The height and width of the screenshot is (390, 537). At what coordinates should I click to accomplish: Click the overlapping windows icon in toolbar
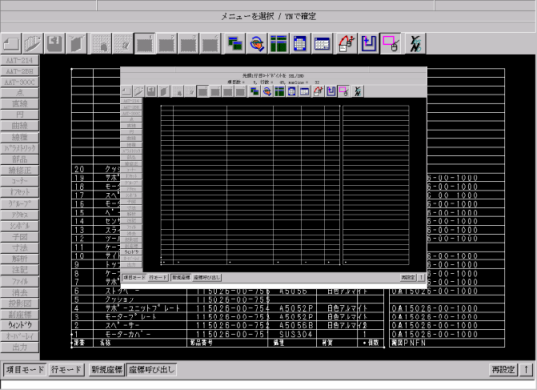(235, 43)
